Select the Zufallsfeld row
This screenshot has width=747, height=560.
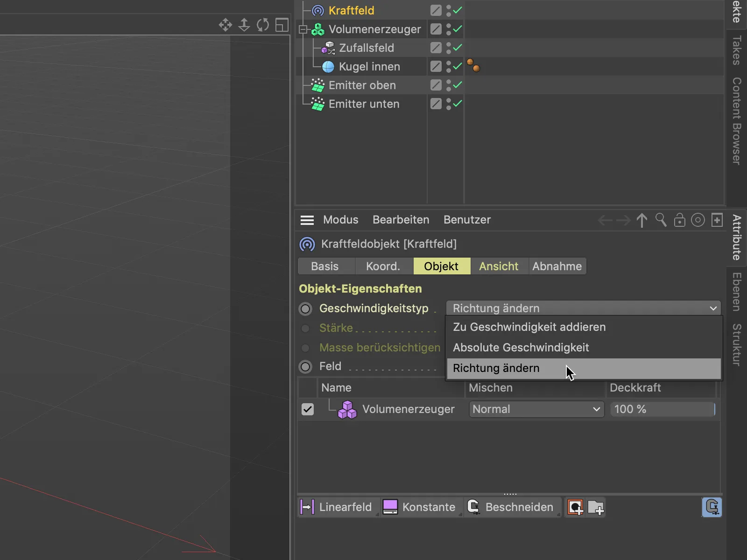click(366, 48)
